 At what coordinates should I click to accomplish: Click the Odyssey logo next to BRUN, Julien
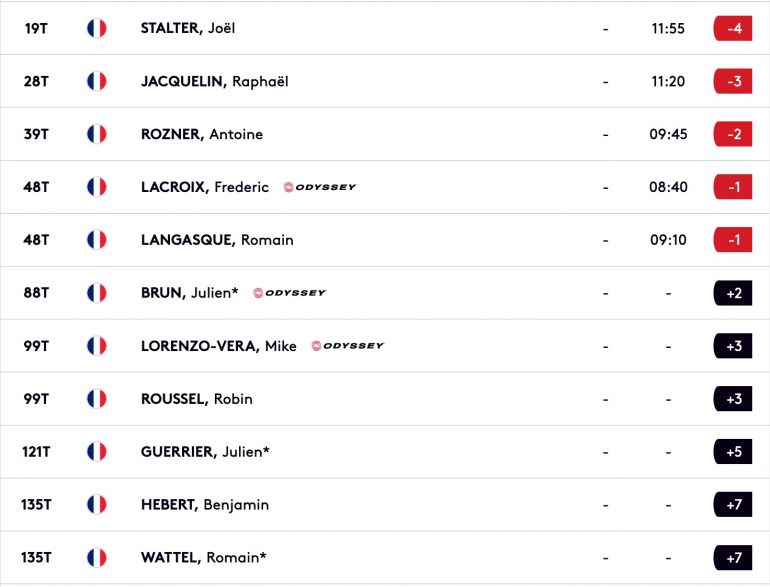point(290,293)
